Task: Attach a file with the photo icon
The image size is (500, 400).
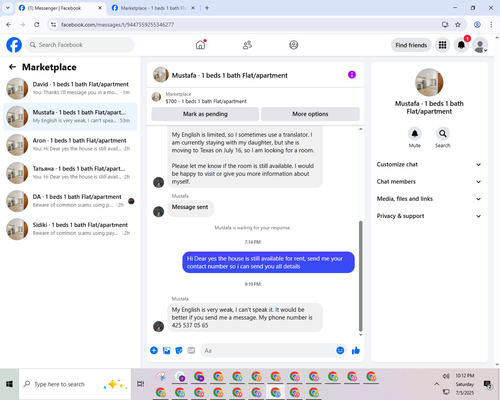Action: 166,350
